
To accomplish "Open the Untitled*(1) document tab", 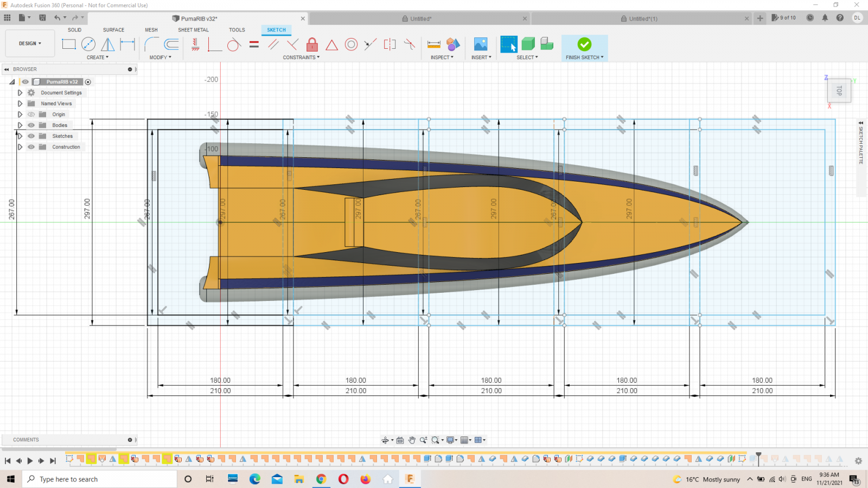I will 643,18.
